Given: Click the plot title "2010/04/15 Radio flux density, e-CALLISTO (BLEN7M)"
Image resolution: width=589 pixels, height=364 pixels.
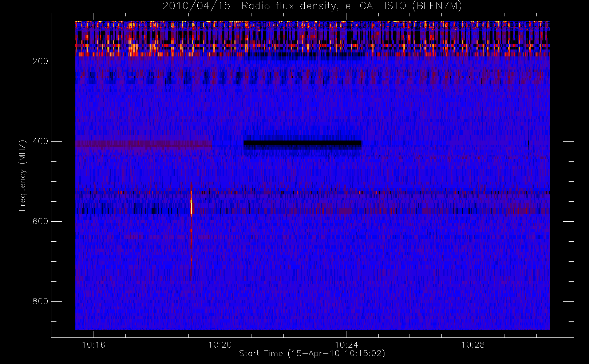Looking at the screenshot, I should point(312,6).
